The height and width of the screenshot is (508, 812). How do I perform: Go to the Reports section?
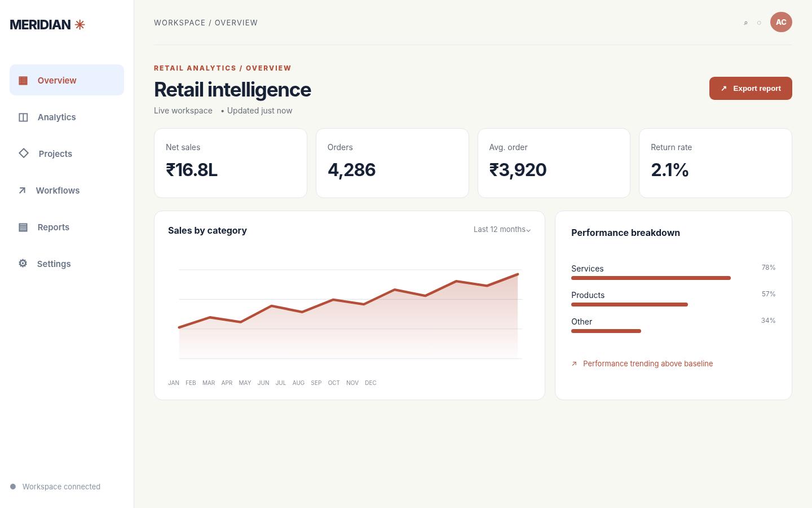pos(67,227)
